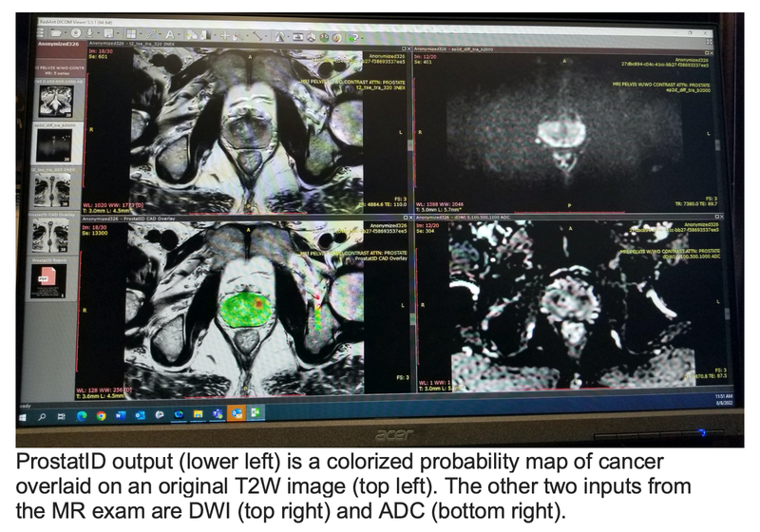The image size is (760, 532).
Task: Close the T2 top-left viewer panel
Action: tap(409, 48)
